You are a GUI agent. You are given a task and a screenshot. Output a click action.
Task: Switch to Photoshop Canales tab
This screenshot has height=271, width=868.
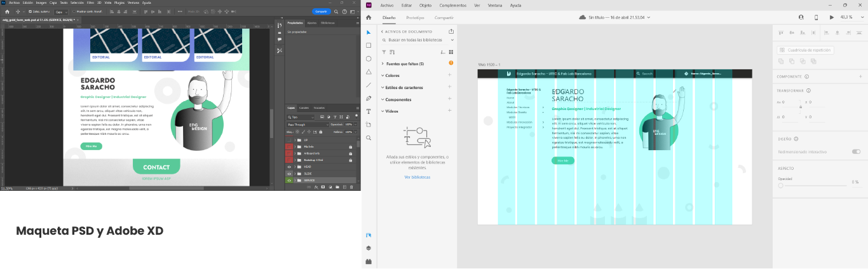pos(304,108)
